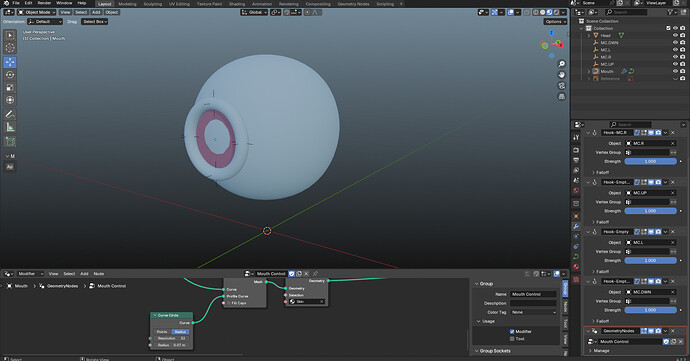Click the pin icon in node editor header
Viewport: 690px width, 361px height.
click(x=315, y=274)
